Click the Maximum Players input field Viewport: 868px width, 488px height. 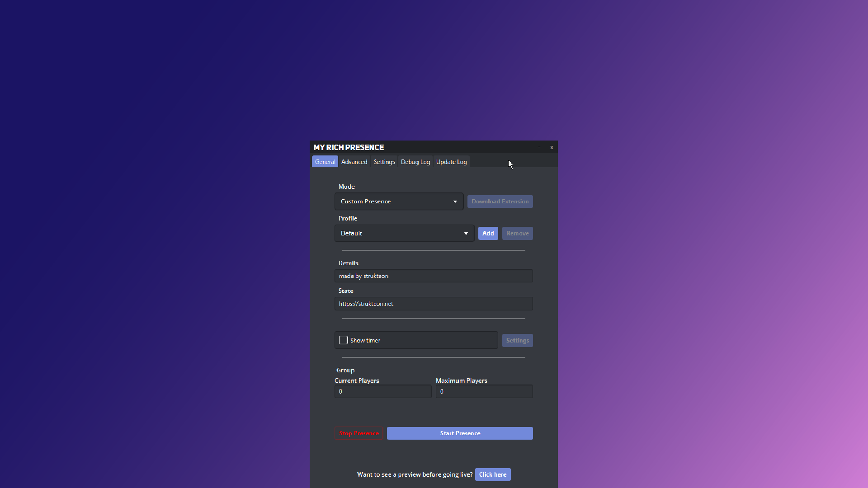pos(484,391)
